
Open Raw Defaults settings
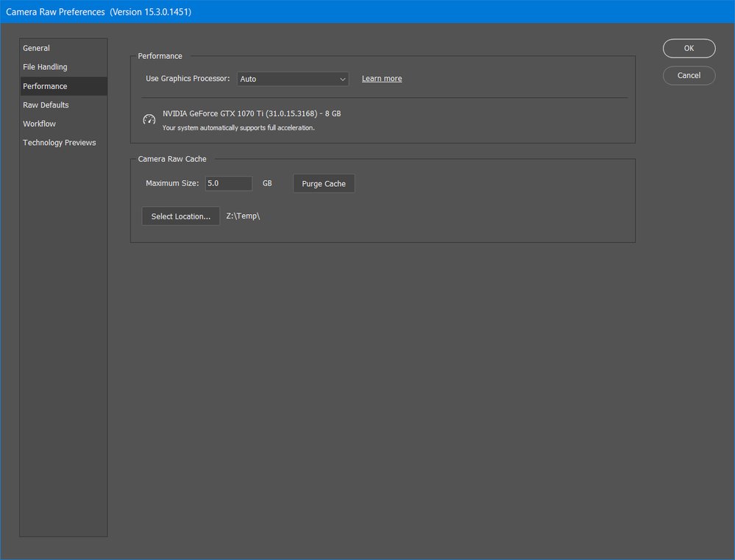[x=63, y=105]
